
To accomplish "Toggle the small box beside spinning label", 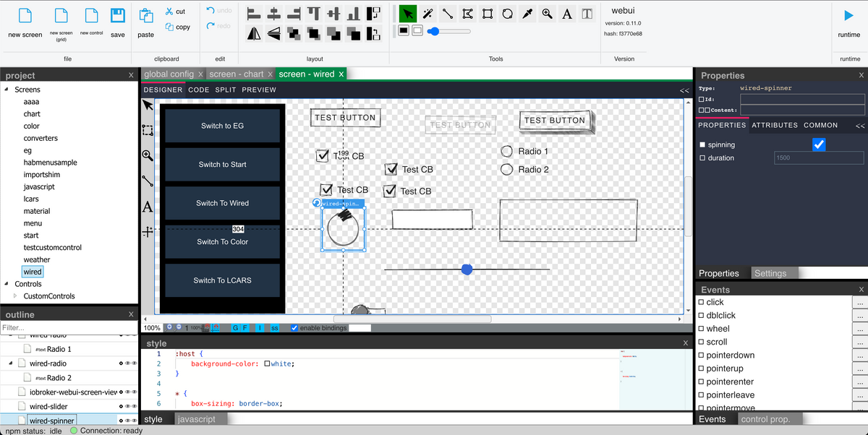I will coord(702,145).
